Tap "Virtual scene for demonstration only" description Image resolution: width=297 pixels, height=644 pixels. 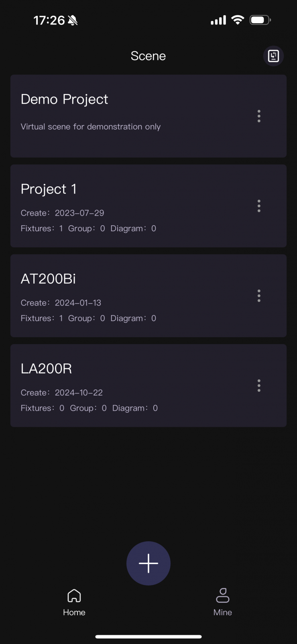pos(91,127)
